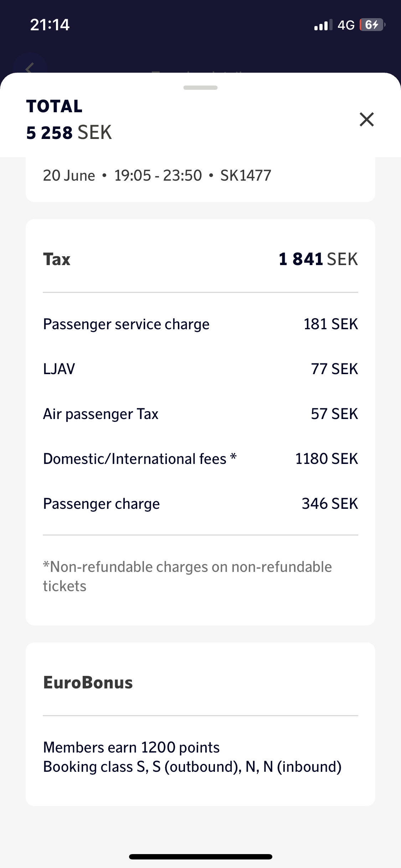Tap the EuroBonus section heading

(x=88, y=683)
